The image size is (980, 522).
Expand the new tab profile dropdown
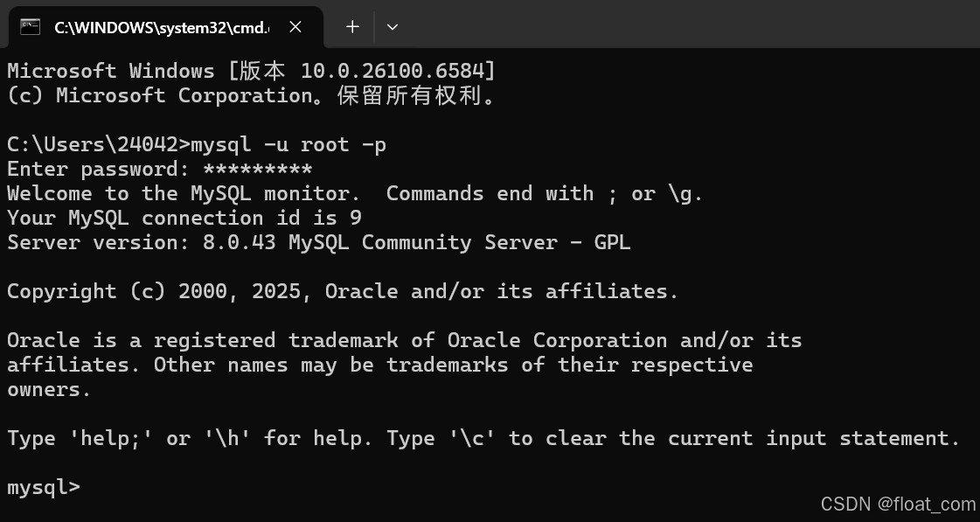point(393,27)
